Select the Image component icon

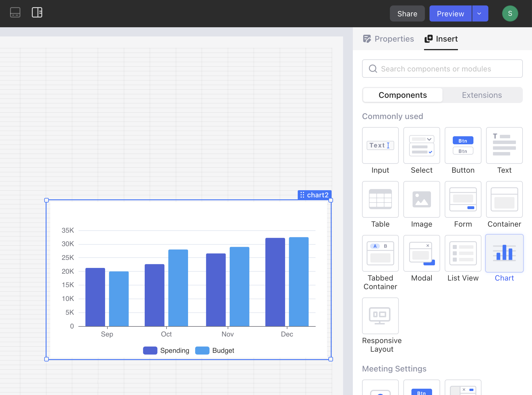click(x=421, y=199)
